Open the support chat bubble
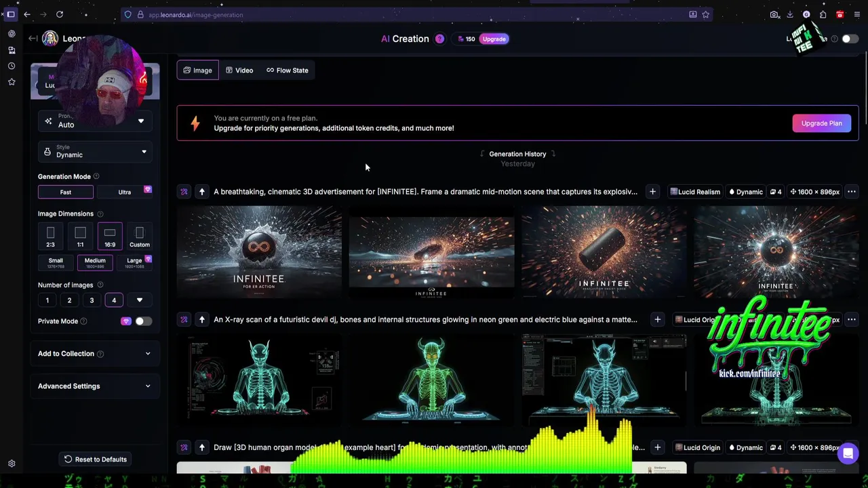The width and height of the screenshot is (868, 488). tap(848, 454)
